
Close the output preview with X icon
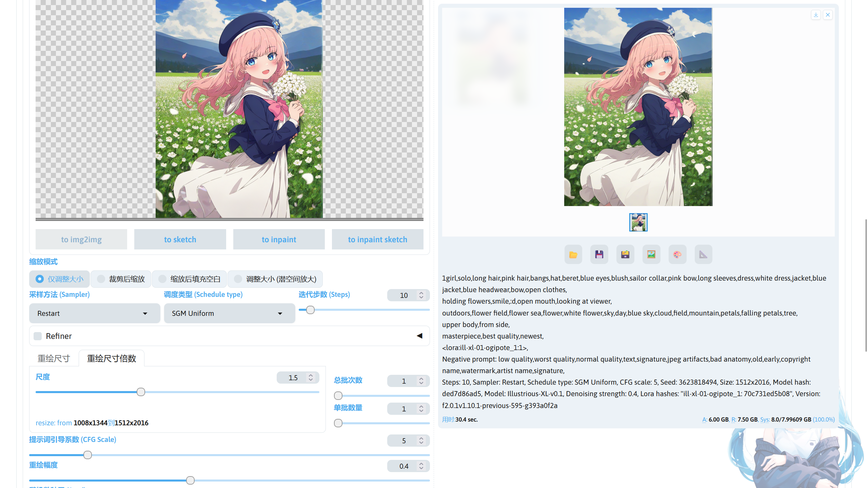[828, 15]
